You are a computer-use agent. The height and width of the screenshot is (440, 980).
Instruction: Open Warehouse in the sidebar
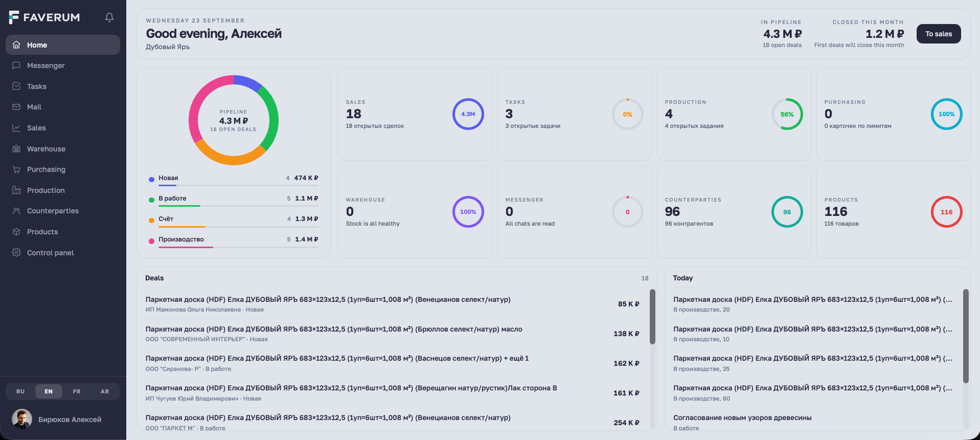63,149
